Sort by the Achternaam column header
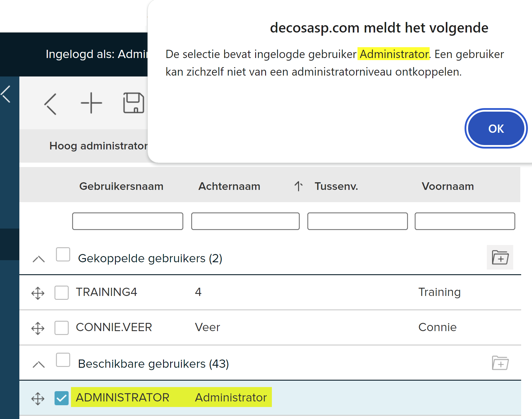Screen dimensions: 532x419 tap(229, 186)
